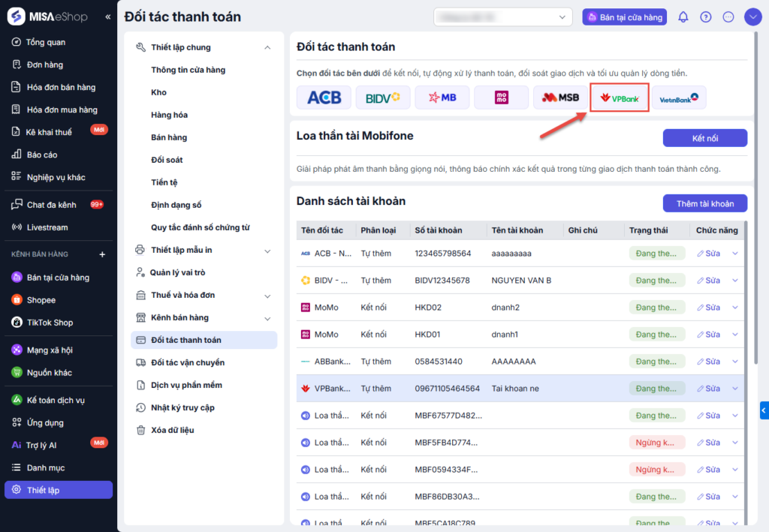Click the Kết nối button for Loa thần tài
769x532 pixels.
click(x=704, y=138)
